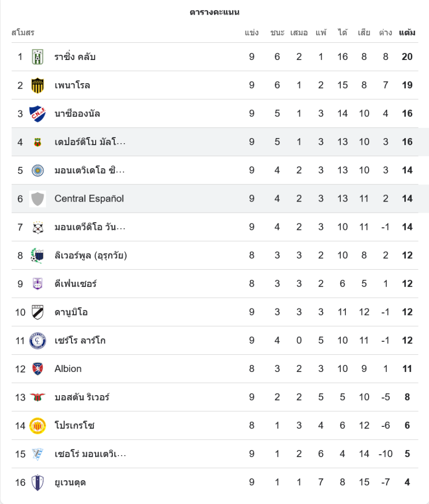Click the Nacional team crest icon

37,113
